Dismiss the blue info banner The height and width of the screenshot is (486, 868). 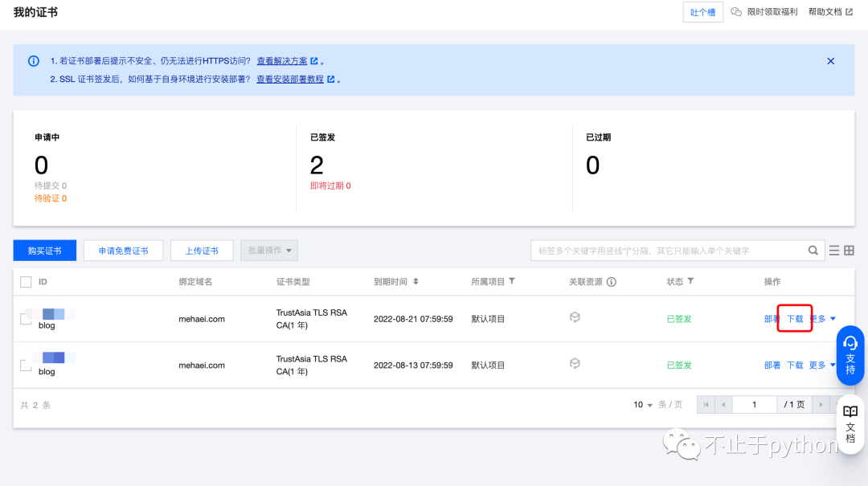coord(831,61)
